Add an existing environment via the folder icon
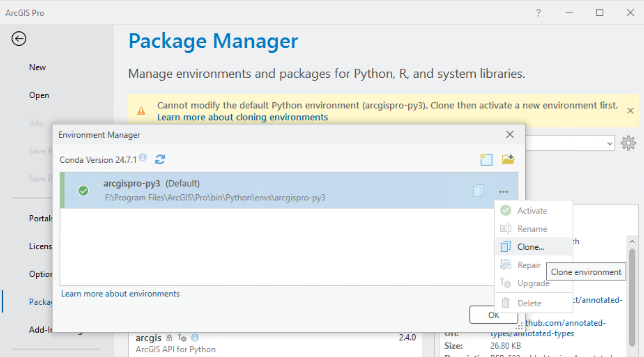This screenshot has width=644, height=357. (509, 159)
